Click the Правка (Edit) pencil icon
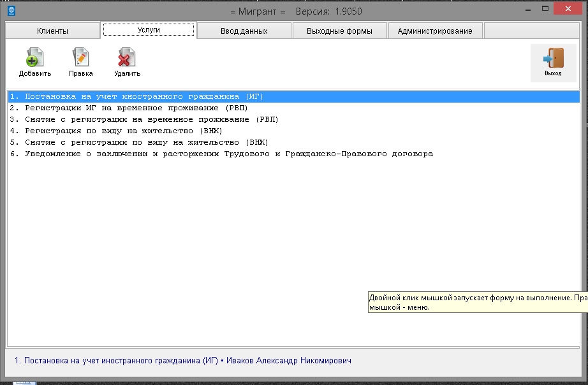The image size is (588, 385). tap(81, 59)
